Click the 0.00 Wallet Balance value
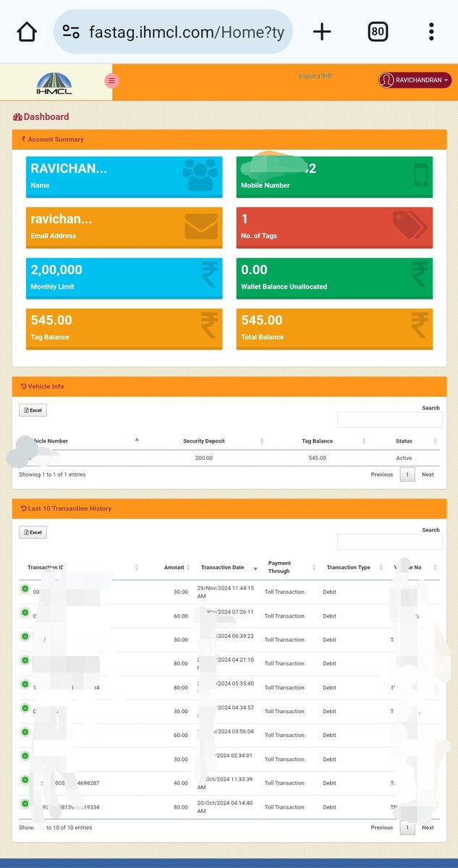 [x=254, y=270]
